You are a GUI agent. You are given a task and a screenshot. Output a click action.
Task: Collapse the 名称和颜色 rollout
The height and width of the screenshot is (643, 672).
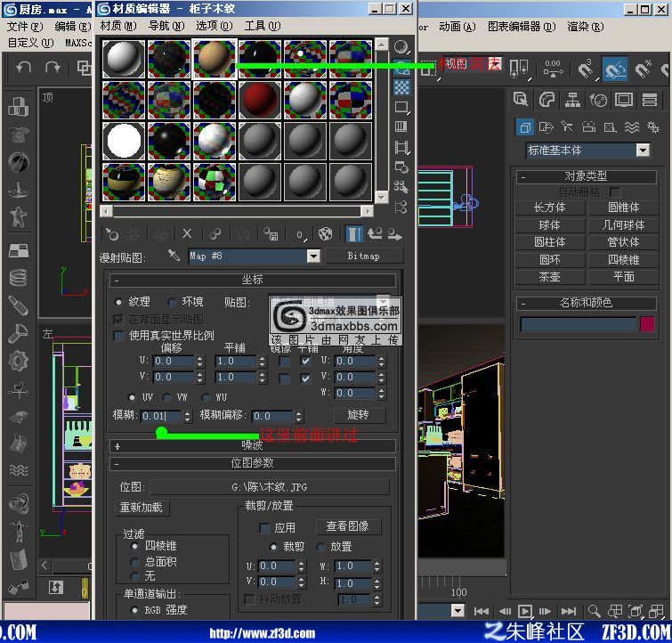tap(586, 304)
